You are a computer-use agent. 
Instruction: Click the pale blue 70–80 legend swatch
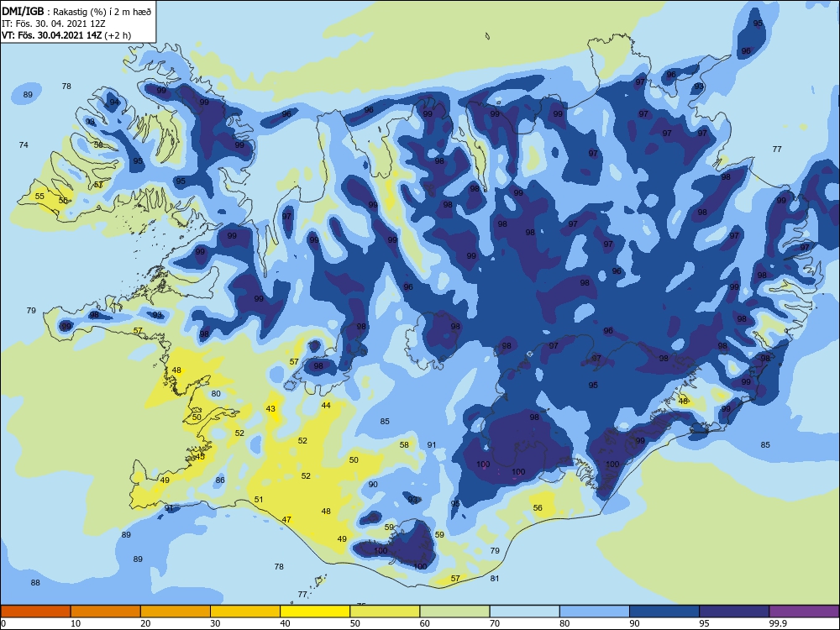[x=524, y=612]
